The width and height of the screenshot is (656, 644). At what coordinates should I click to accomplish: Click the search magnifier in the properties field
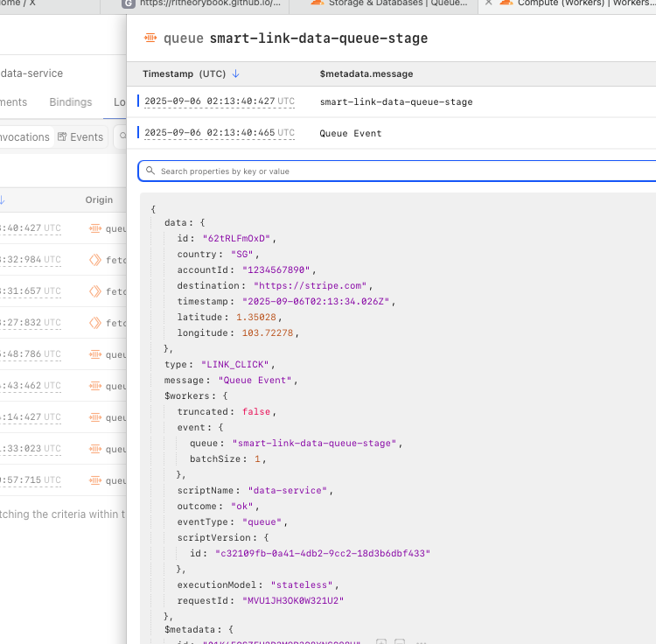[x=150, y=171]
